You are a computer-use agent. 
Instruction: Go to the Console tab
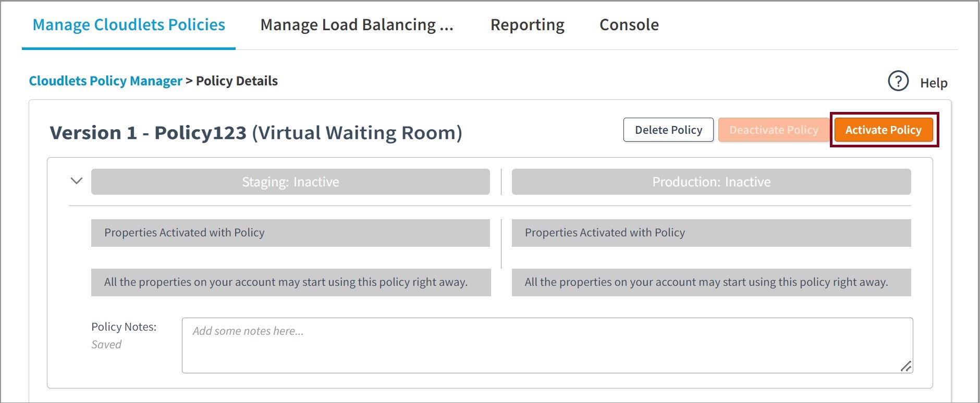629,25
